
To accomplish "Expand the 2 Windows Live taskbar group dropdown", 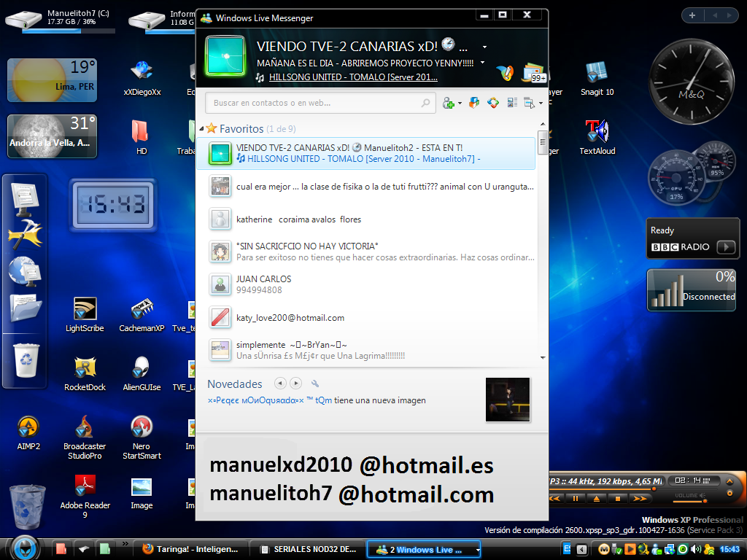I will 477,550.
